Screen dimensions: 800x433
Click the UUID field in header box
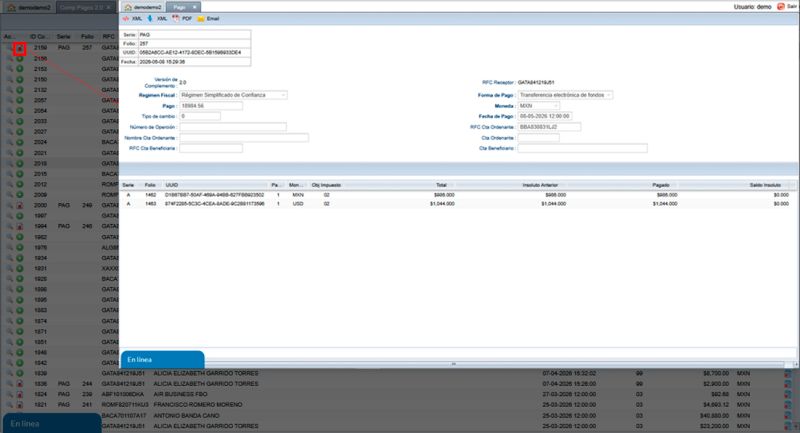pyautogui.click(x=194, y=53)
